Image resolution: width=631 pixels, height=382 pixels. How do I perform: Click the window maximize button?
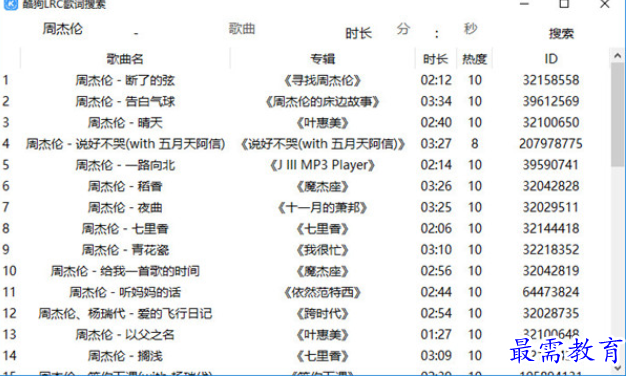coord(565,4)
